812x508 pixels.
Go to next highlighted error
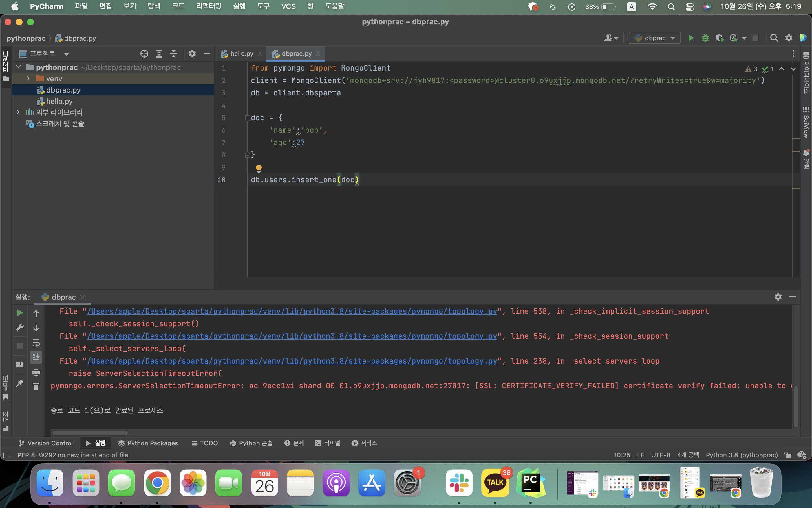pyautogui.click(x=793, y=69)
